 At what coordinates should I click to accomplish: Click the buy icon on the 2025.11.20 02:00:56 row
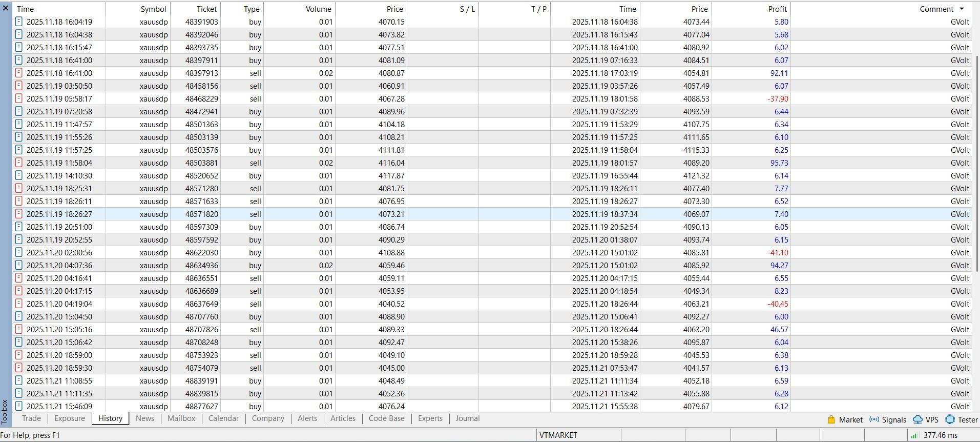19,252
